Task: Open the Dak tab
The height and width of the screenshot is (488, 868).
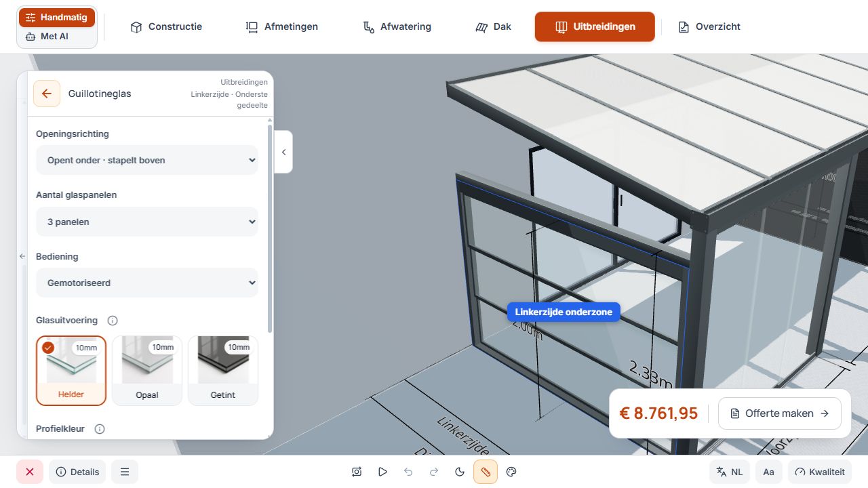Action: [x=493, y=27]
